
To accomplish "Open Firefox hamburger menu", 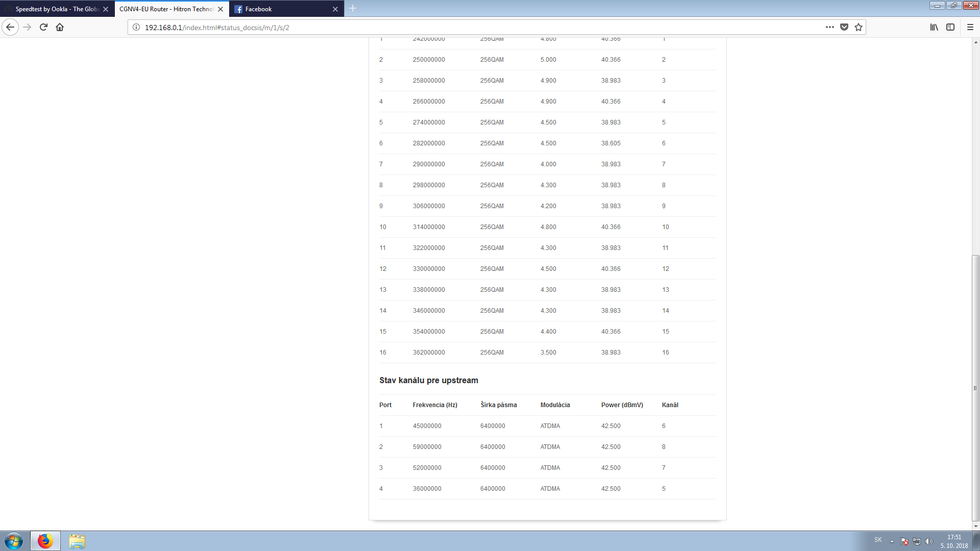I will [x=970, y=27].
